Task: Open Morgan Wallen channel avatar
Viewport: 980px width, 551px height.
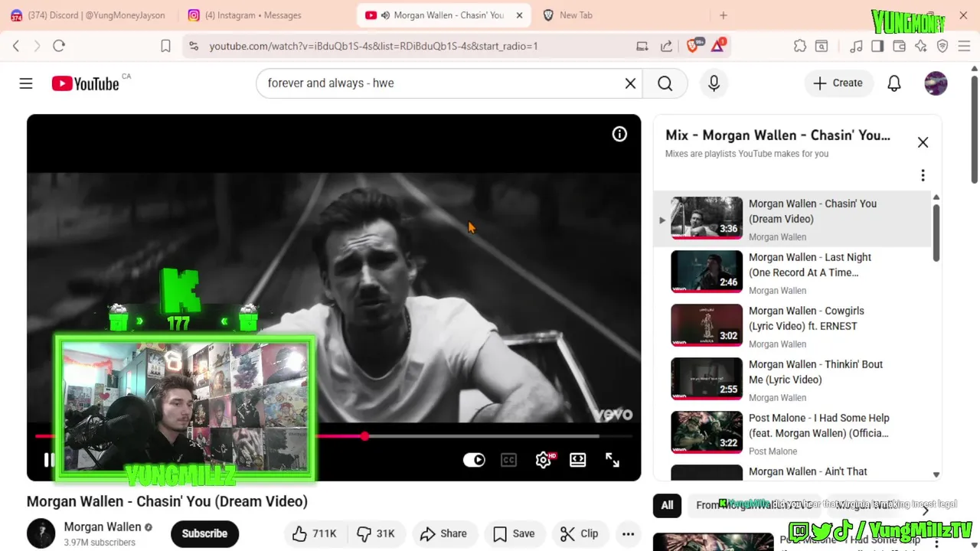Action: [x=41, y=533]
